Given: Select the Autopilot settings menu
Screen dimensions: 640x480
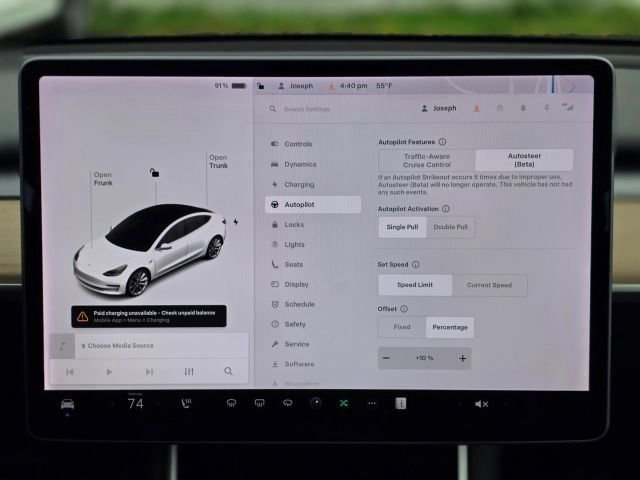Looking at the screenshot, I should 313,204.
